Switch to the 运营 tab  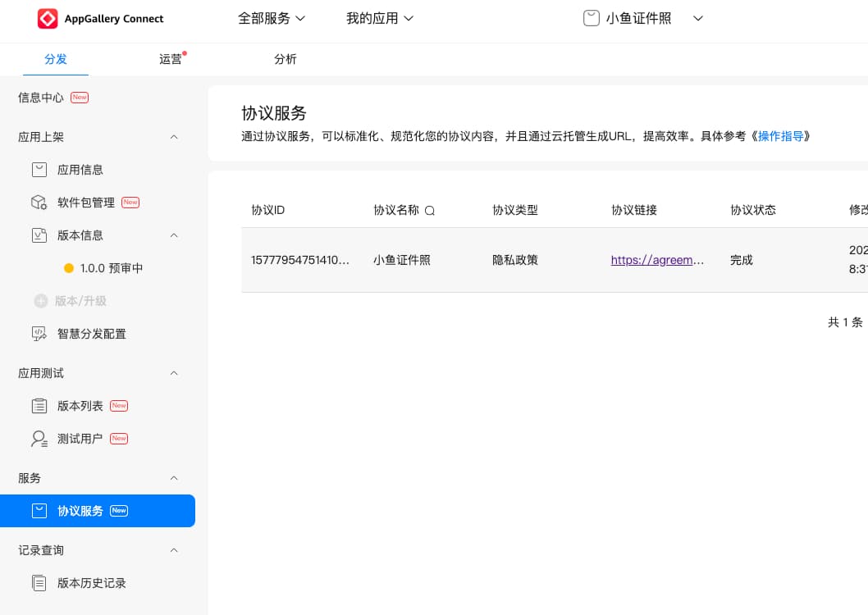171,59
